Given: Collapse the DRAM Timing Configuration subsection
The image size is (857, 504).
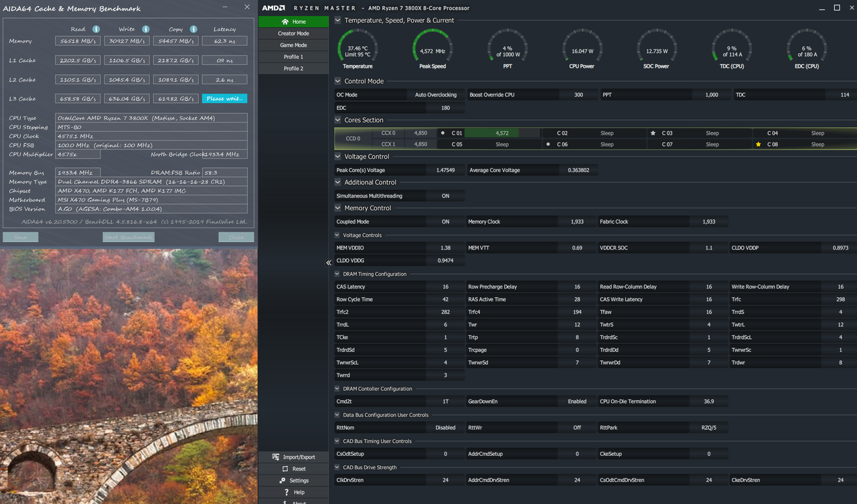Looking at the screenshot, I should point(338,274).
